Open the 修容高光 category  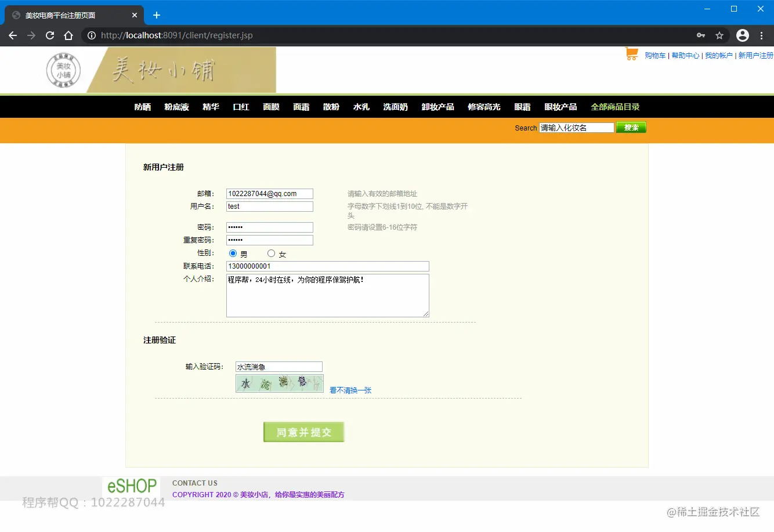pyautogui.click(x=484, y=107)
